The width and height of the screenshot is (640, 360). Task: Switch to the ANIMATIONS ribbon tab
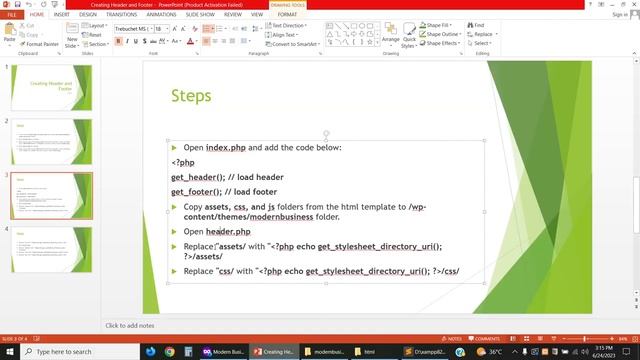click(x=161, y=15)
